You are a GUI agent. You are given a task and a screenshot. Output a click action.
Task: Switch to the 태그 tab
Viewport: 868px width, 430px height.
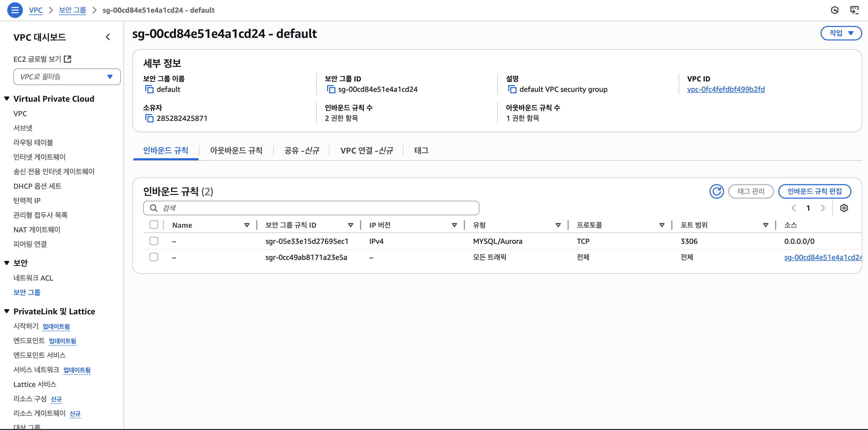tap(421, 150)
